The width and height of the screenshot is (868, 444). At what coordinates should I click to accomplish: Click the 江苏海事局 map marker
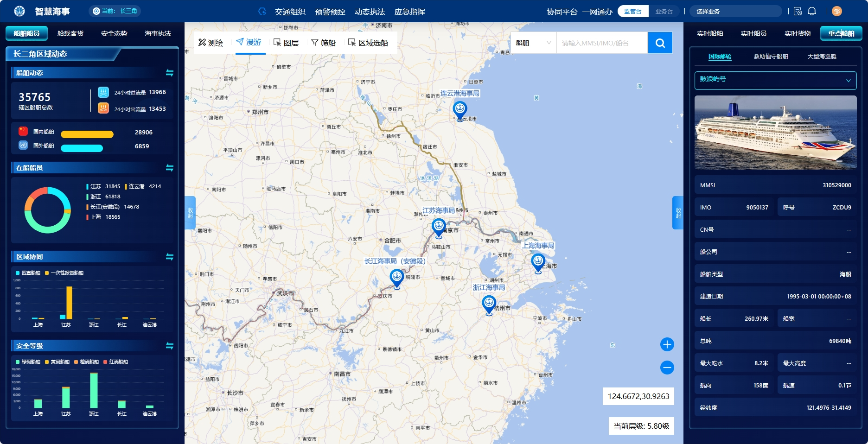pyautogui.click(x=439, y=228)
